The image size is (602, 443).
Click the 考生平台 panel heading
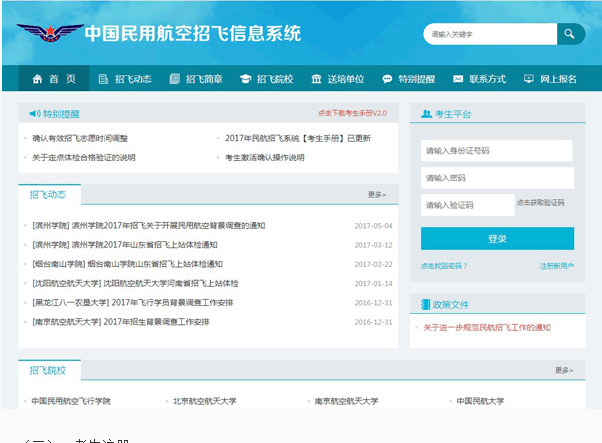[453, 114]
